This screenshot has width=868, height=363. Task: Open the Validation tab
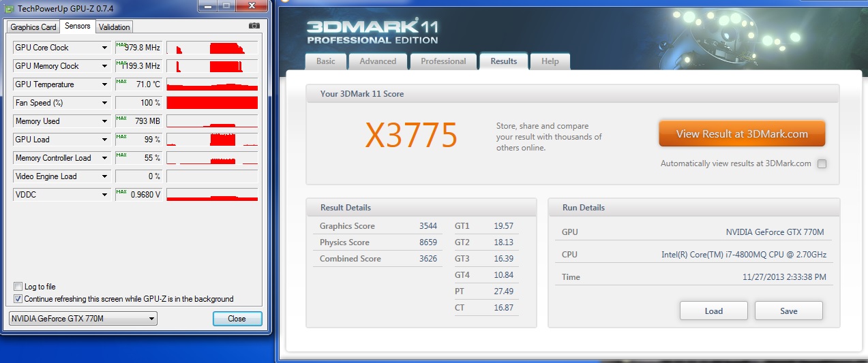pyautogui.click(x=114, y=27)
